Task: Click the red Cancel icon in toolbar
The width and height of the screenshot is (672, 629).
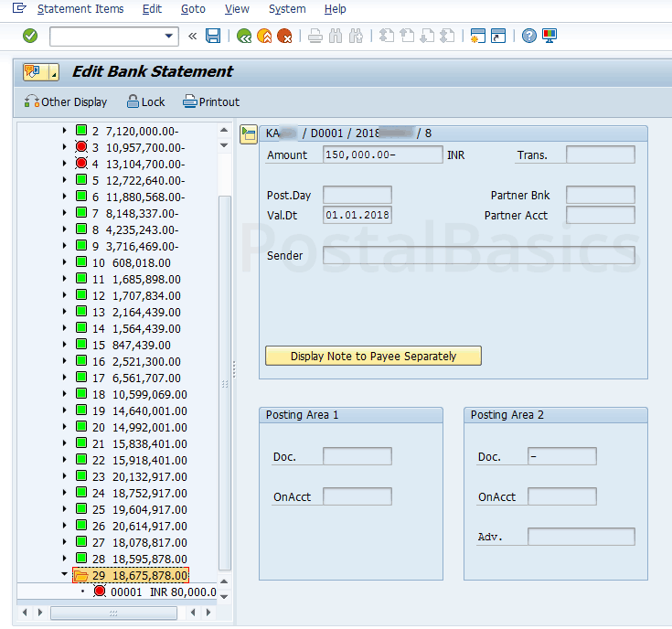Action: [285, 36]
